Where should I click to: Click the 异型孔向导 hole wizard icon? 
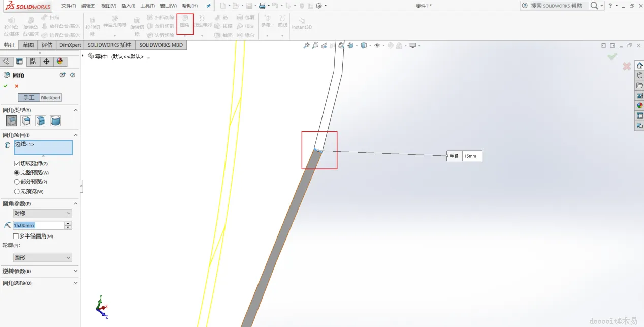tap(115, 21)
